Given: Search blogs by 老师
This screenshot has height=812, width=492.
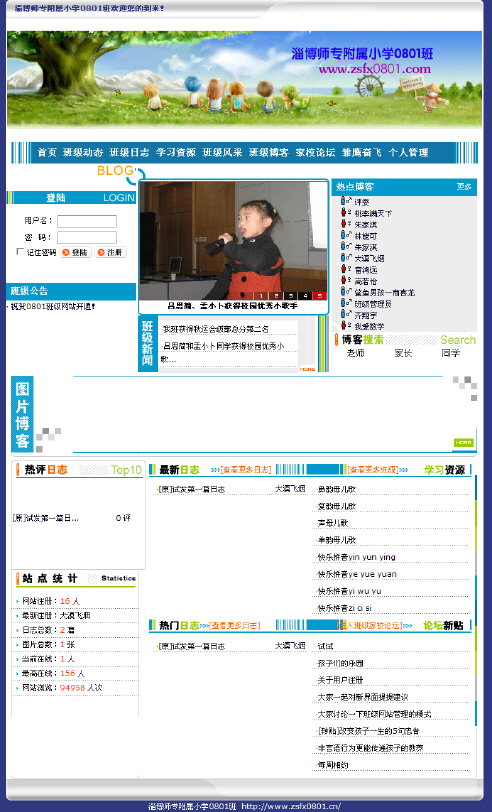Looking at the screenshot, I should tap(355, 353).
